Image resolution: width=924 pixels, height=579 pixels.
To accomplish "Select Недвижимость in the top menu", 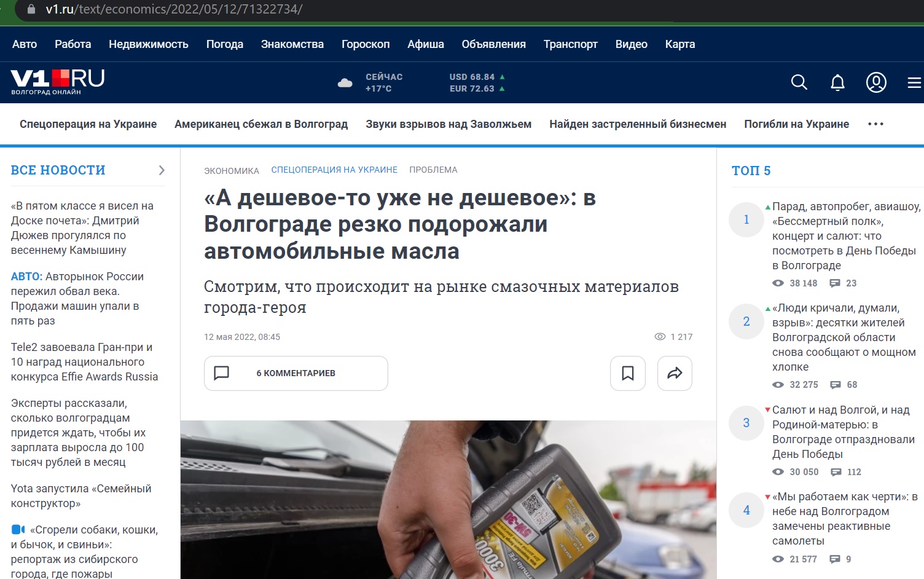I will 149,44.
